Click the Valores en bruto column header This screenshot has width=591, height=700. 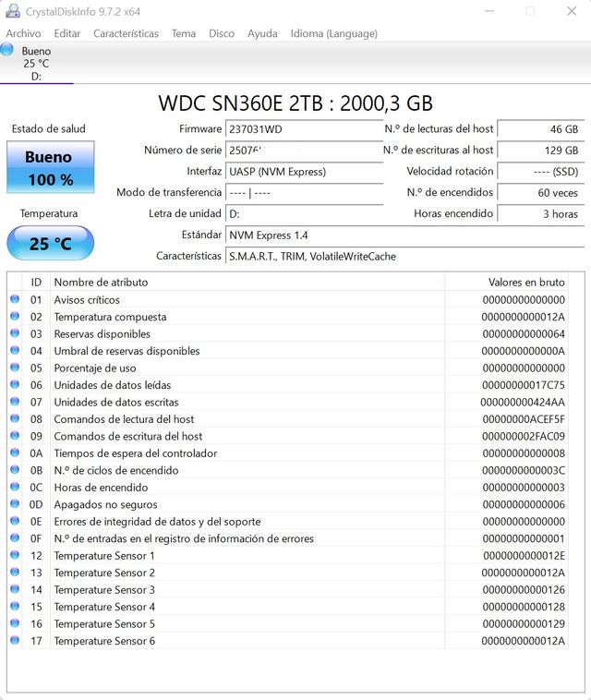[506, 283]
